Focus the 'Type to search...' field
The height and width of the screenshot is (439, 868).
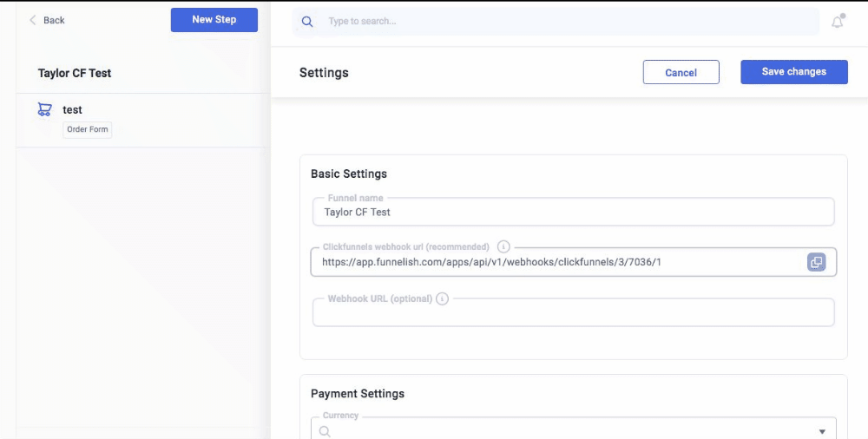tap(564, 22)
